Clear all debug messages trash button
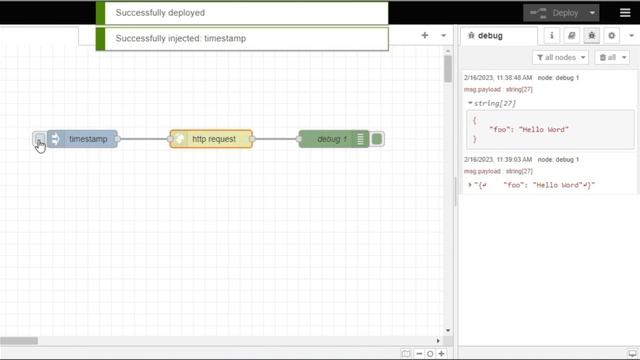Image resolution: width=640 pixels, height=360 pixels. (608, 58)
